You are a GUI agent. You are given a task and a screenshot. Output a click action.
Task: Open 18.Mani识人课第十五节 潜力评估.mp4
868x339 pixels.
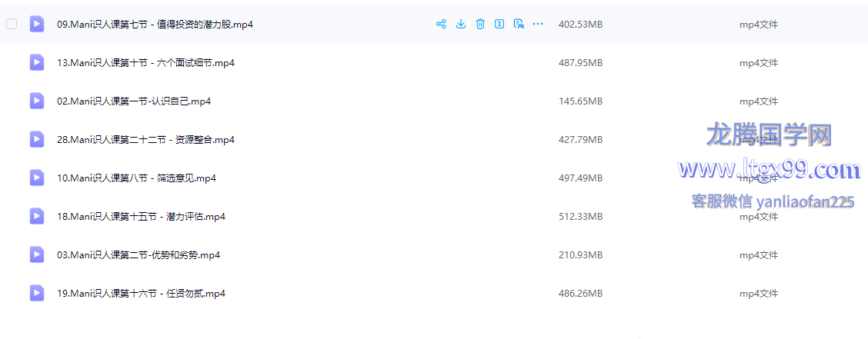[141, 217]
